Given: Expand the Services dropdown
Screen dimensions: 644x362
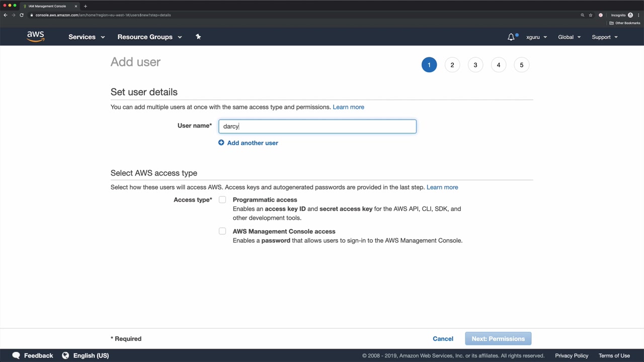Looking at the screenshot, I should (87, 37).
